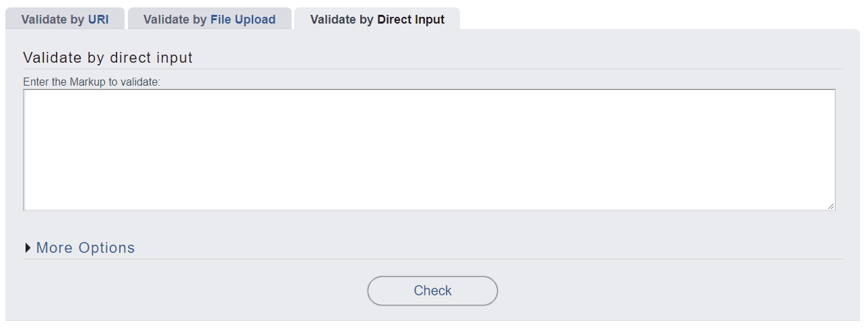868x329 pixels.
Task: Click the divider line below the heading
Action: click(432, 69)
